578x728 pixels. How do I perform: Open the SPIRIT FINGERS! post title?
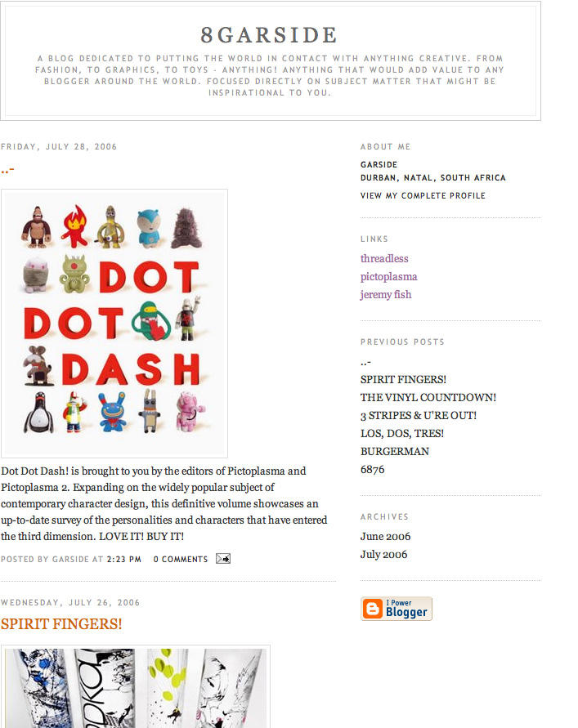[61, 623]
